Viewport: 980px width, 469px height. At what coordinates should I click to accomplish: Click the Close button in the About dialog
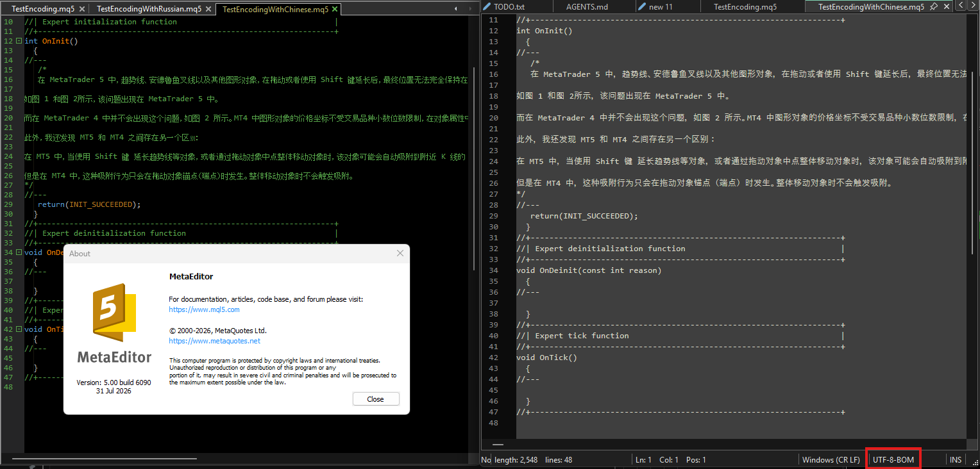pyautogui.click(x=376, y=399)
